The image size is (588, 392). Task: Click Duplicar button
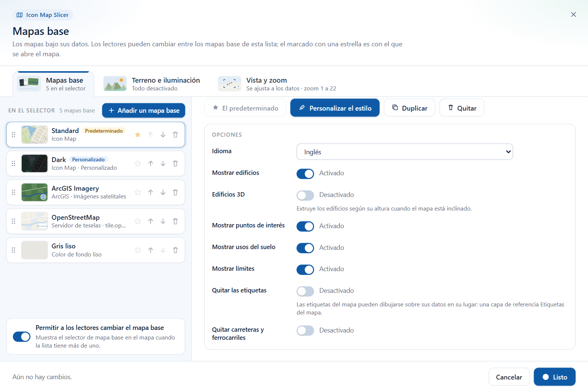pyautogui.click(x=409, y=108)
